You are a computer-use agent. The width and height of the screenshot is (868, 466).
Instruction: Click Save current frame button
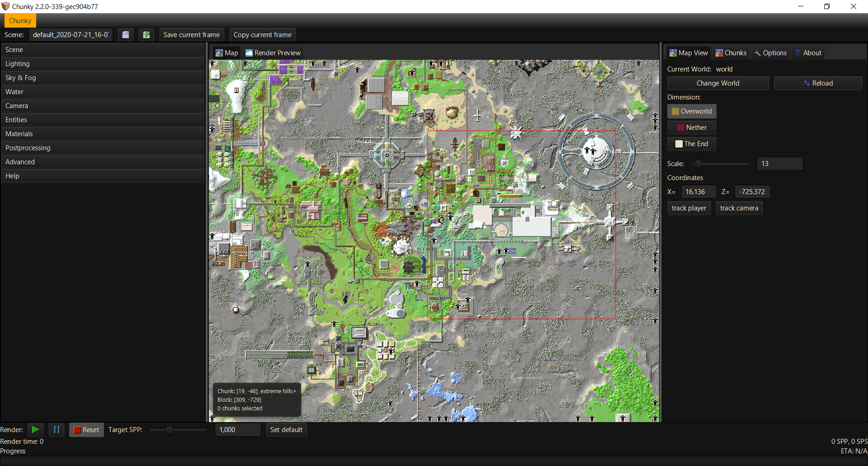[191, 35]
